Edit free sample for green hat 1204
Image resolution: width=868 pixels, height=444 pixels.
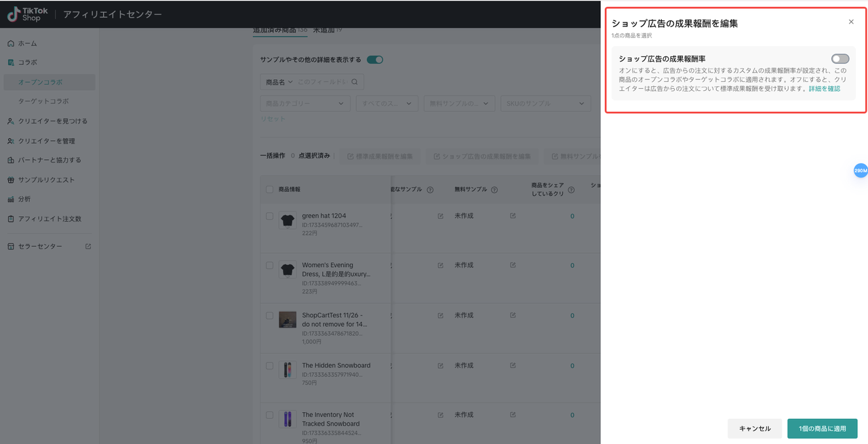click(x=513, y=216)
